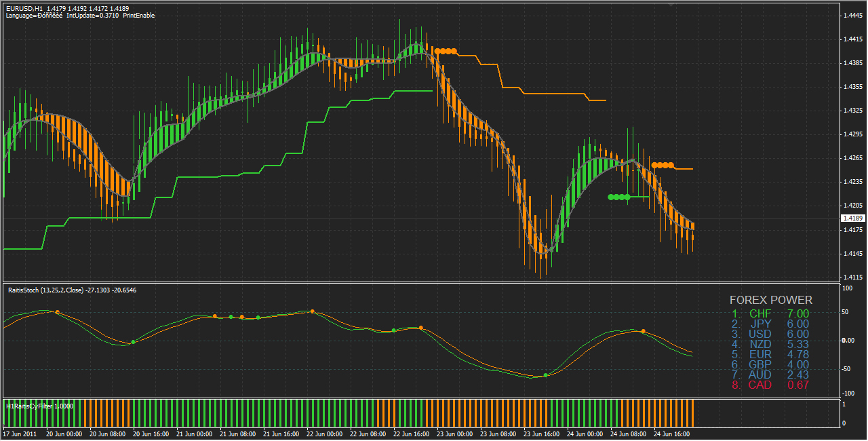Click the green signal dots near 1.4215
868x441 pixels.
point(619,197)
